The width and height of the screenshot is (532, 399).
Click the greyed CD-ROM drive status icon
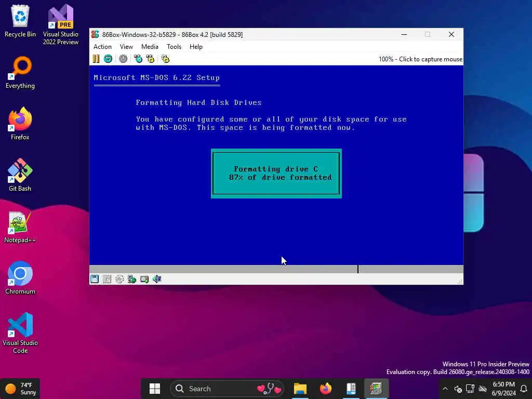pos(119,279)
